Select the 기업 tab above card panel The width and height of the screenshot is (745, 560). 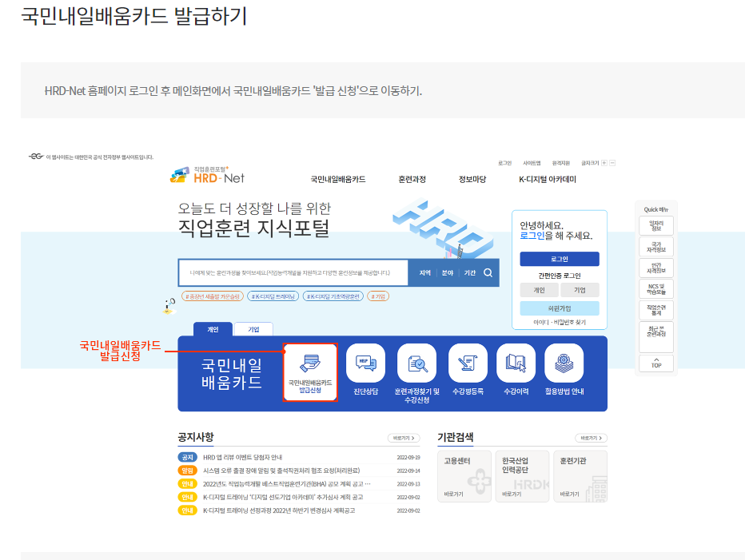253,329
